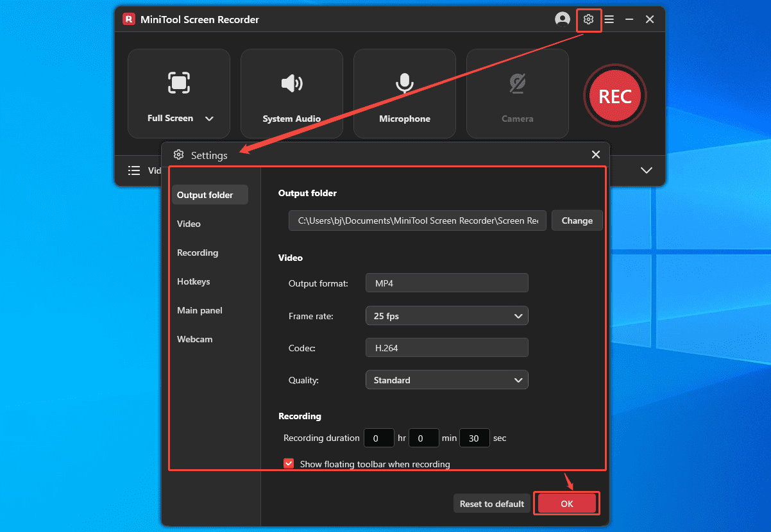771x532 pixels.
Task: Confirm settings with the OK button
Action: pyautogui.click(x=567, y=504)
